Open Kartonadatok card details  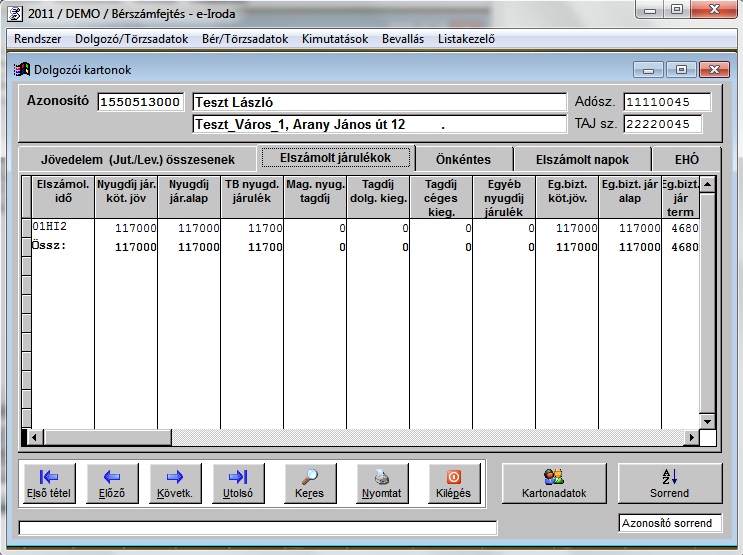tap(553, 483)
